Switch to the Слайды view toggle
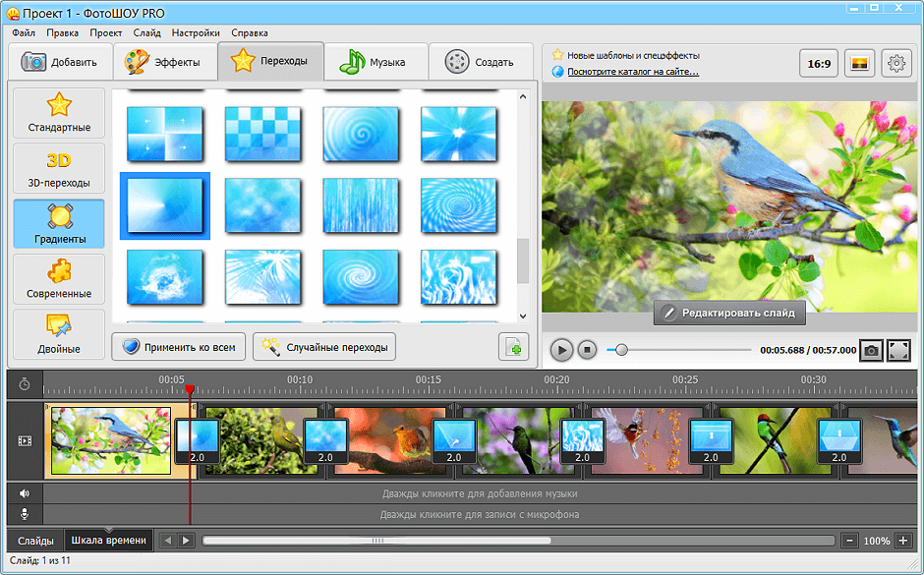Viewport: 924px width, 575px height. [x=35, y=540]
